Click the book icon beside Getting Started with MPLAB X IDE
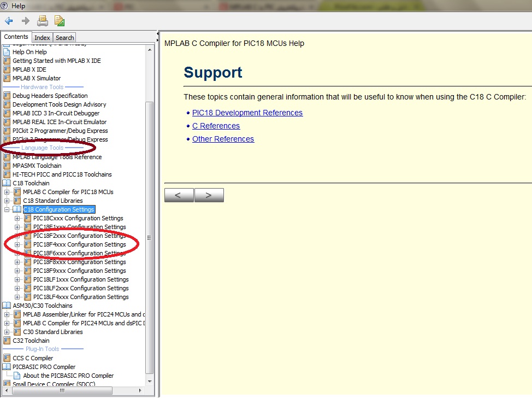This screenshot has height=398, width=532. [x=7, y=61]
